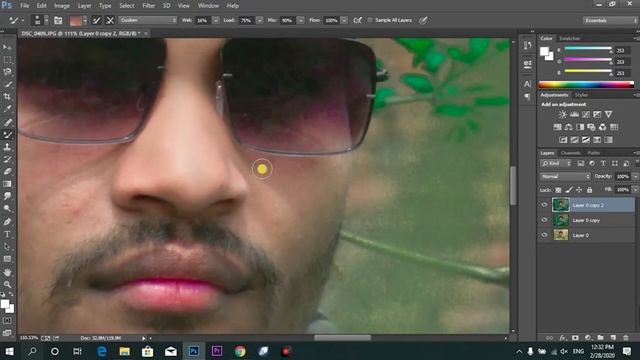Select the Horizontal Type tool

click(7, 234)
